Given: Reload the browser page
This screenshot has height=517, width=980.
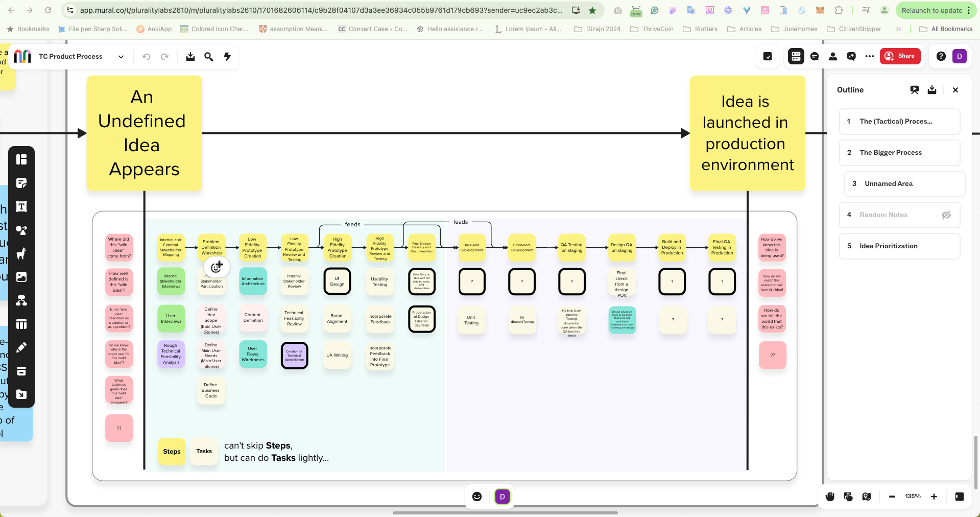Looking at the screenshot, I should click(48, 10).
